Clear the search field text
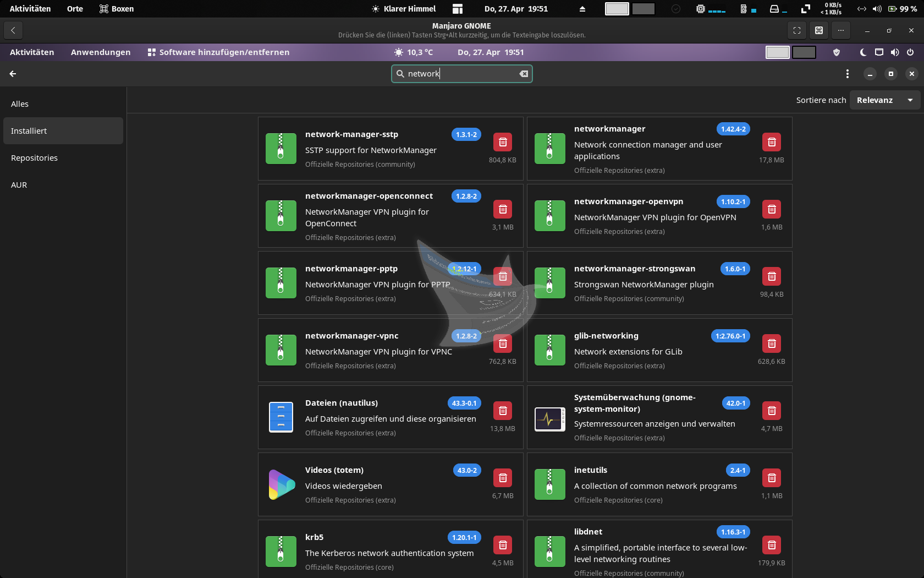This screenshot has width=924, height=578. click(524, 74)
